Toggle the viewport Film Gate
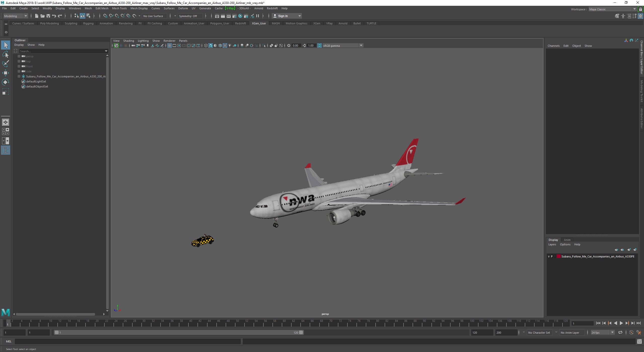644x352 pixels. point(174,46)
